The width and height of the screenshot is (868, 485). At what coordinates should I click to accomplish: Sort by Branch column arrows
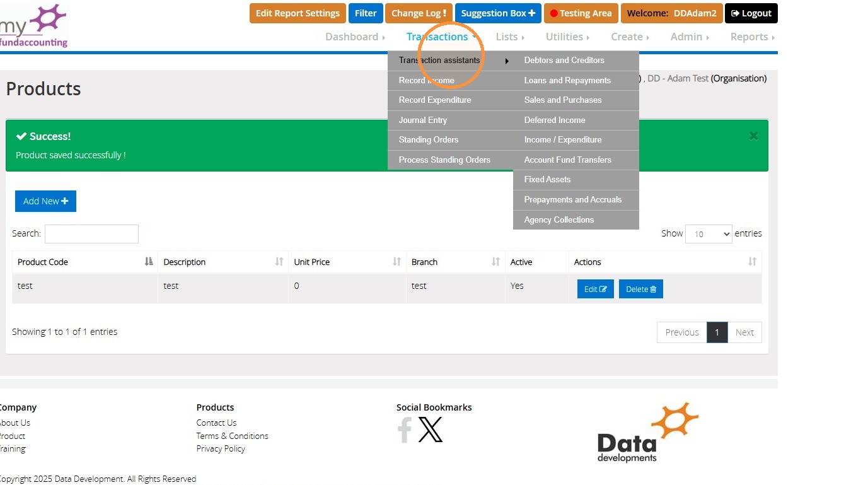point(496,262)
